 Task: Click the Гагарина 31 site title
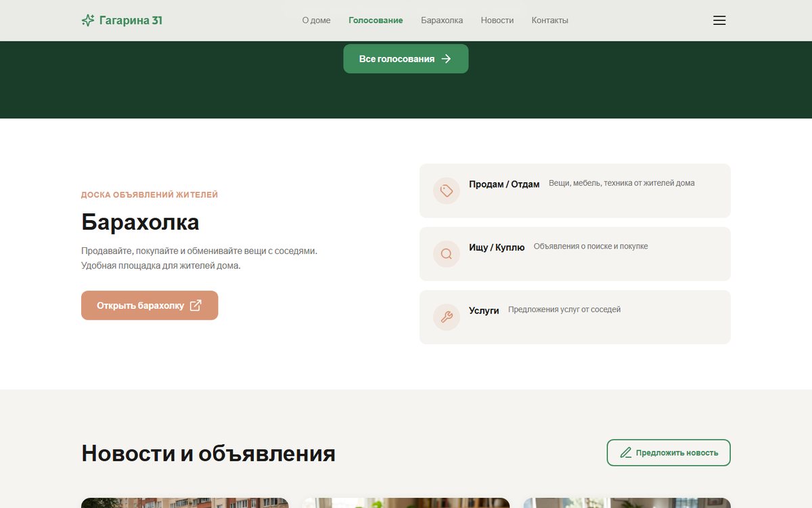click(x=131, y=20)
